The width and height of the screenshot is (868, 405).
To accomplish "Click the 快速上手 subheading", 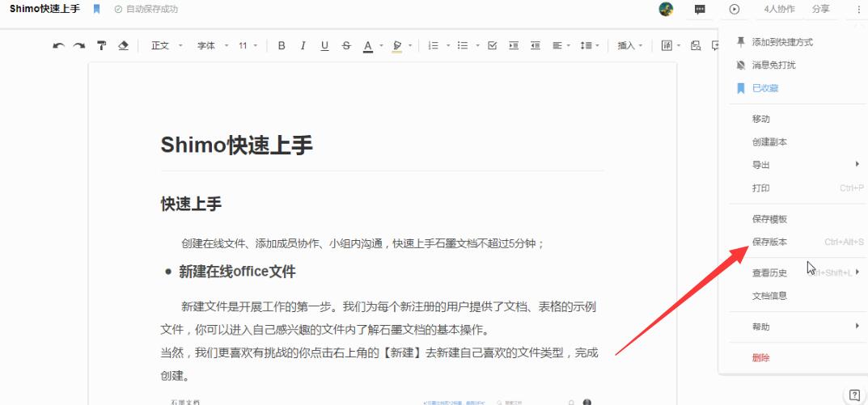I will [x=191, y=205].
